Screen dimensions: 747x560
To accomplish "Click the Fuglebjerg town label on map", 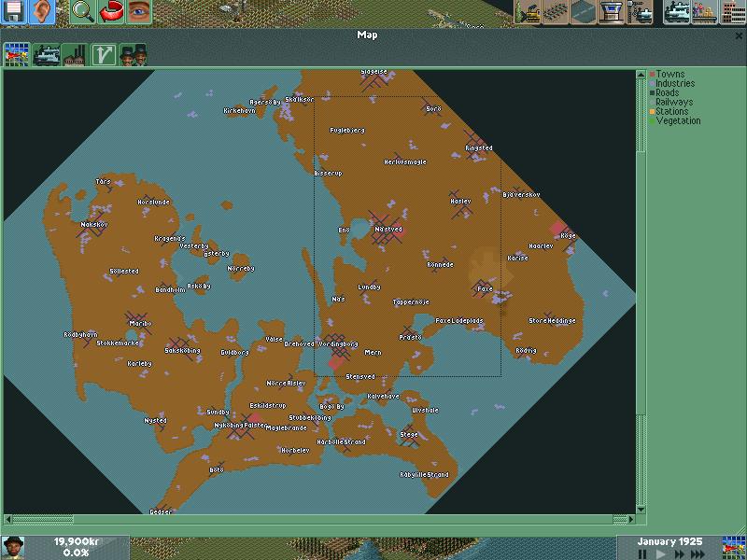I will coord(347,130).
